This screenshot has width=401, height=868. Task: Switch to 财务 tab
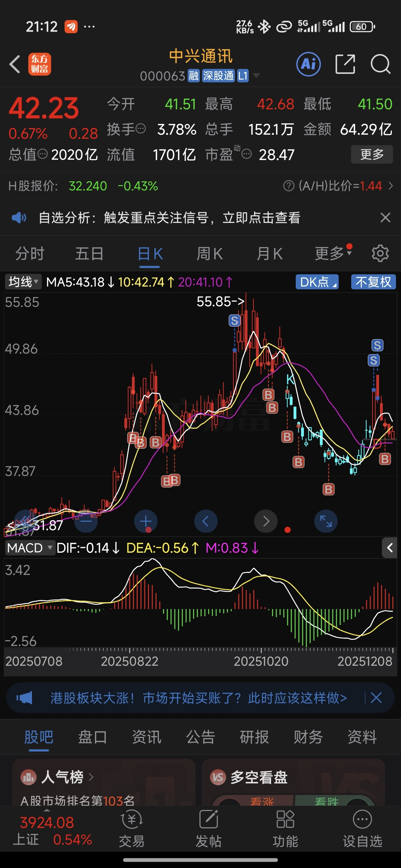point(308,737)
